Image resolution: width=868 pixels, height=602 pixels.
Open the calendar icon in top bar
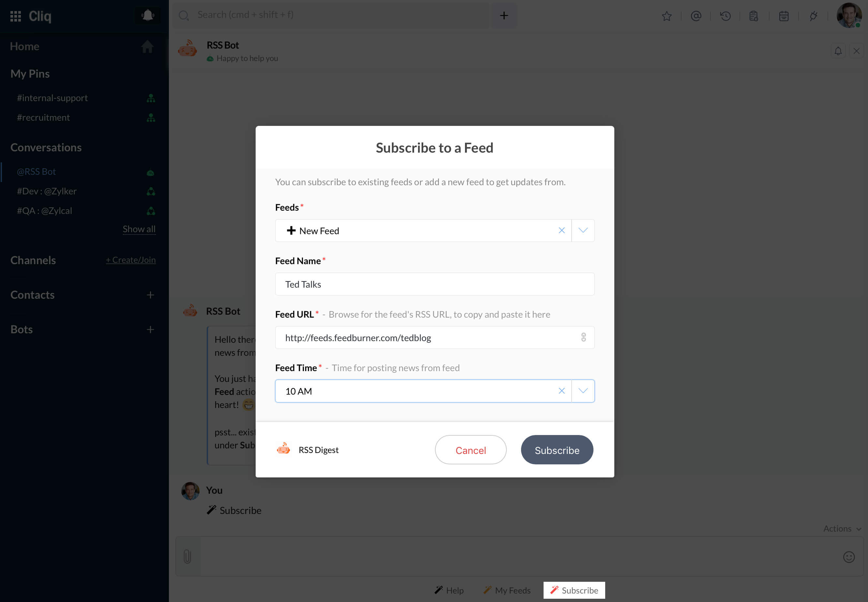[784, 16]
